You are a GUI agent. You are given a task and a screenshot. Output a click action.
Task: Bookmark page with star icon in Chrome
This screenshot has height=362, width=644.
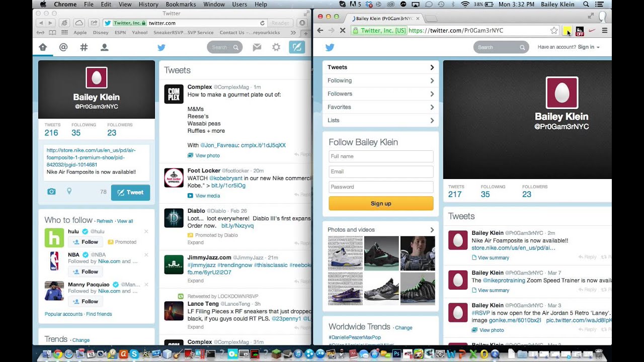tap(554, 31)
